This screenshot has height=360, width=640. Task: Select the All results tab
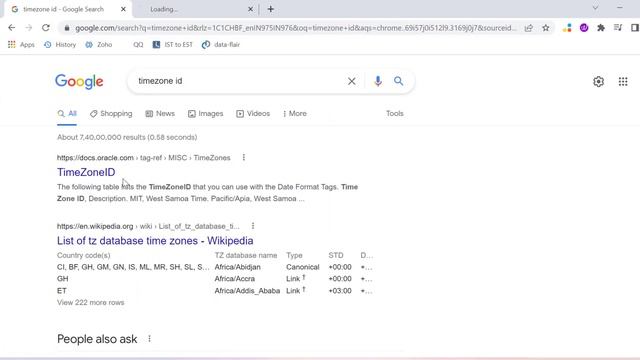(67, 114)
